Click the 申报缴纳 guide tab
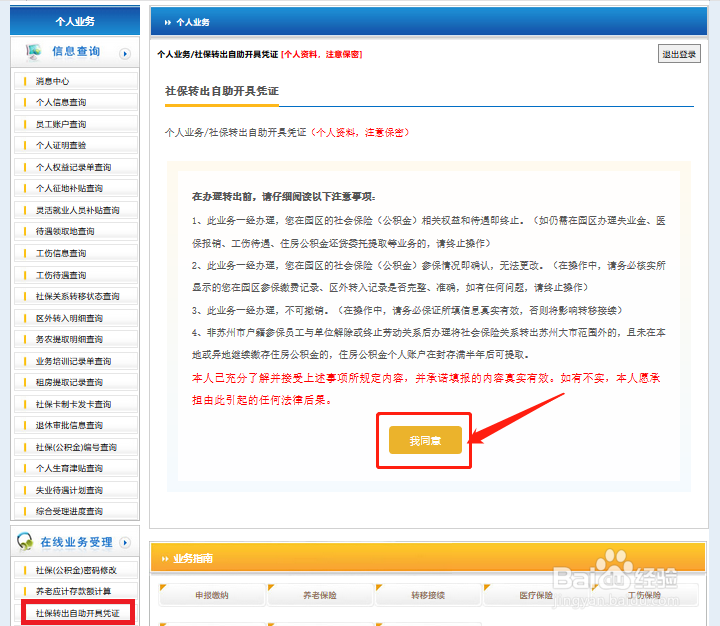The width and height of the screenshot is (720, 626). pos(212,595)
